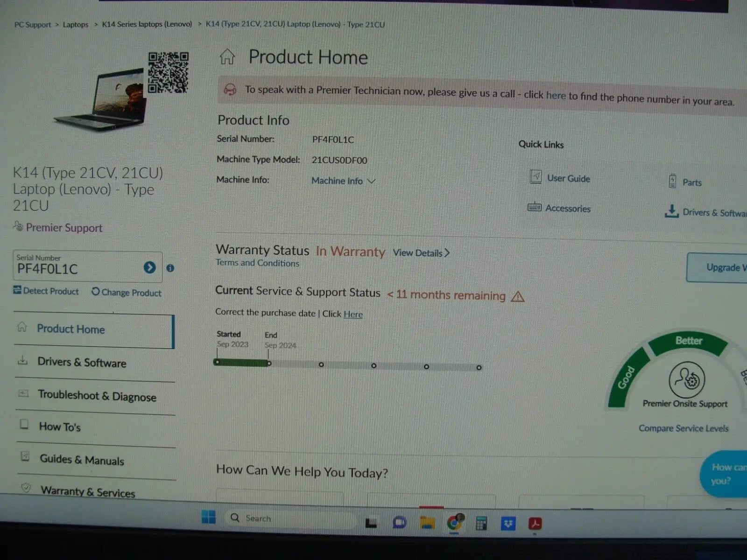Click the warning triangle beside months remaining
This screenshot has width=747, height=560.
pyautogui.click(x=518, y=297)
